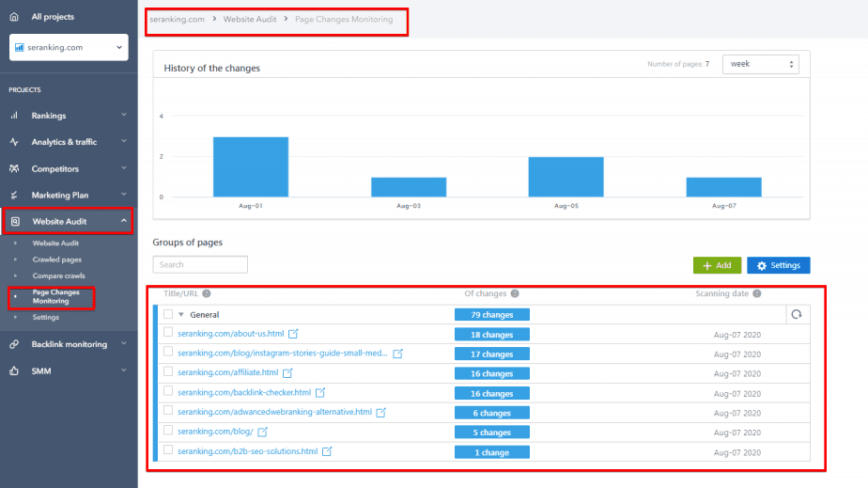Click help icon next to Of changes

click(515, 293)
